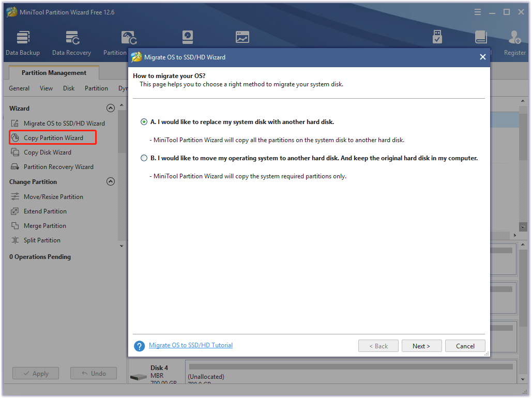
Task: Click partition list horizontal scroll right arrow
Action: (515, 235)
